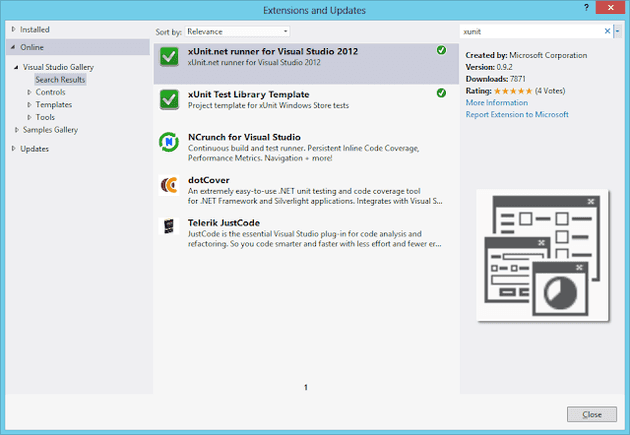
Task: Click the help question mark button
Action: (x=587, y=7)
